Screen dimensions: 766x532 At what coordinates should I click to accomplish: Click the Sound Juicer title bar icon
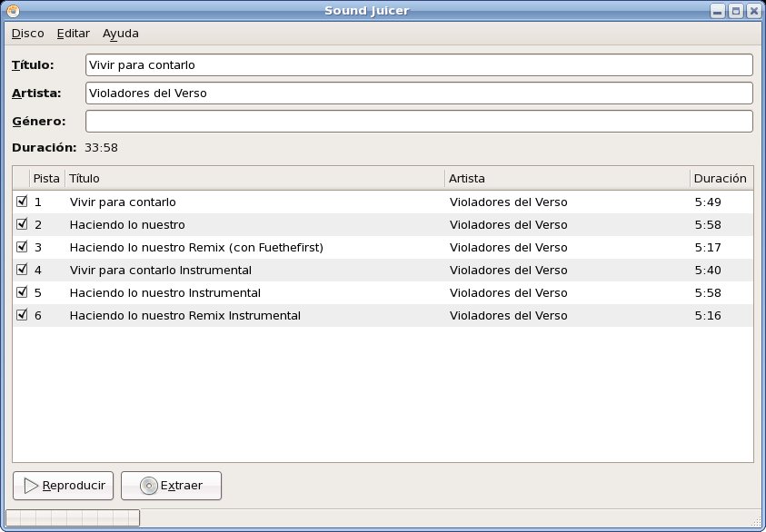[13, 11]
